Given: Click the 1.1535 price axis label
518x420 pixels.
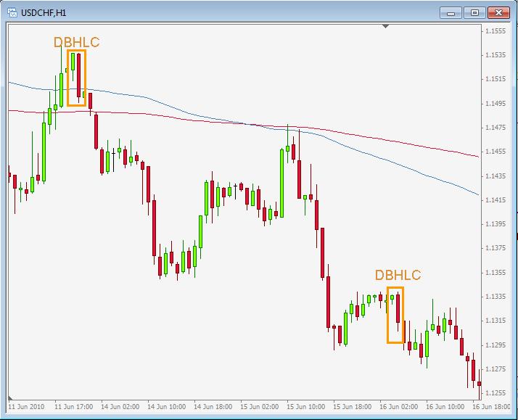Looking at the screenshot, I should point(496,55).
